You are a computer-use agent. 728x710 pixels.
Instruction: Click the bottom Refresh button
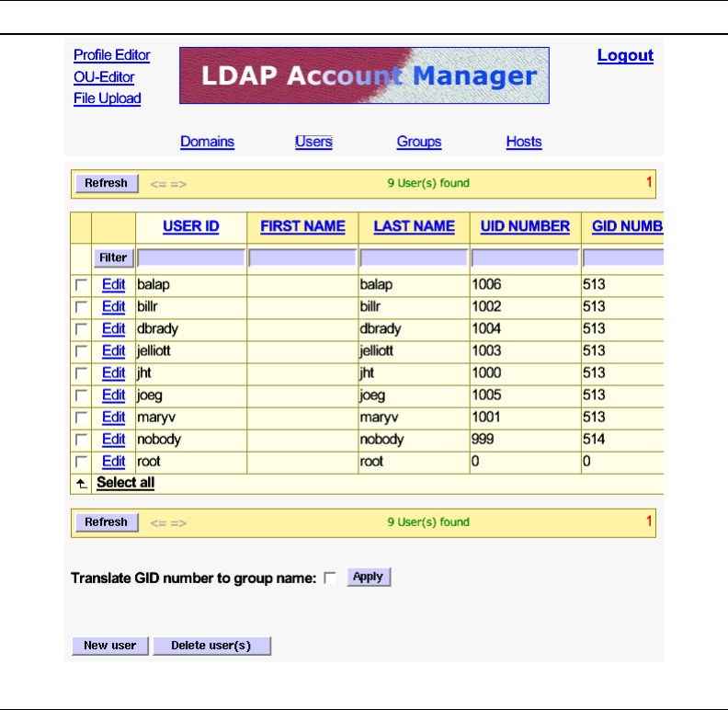coord(107,522)
